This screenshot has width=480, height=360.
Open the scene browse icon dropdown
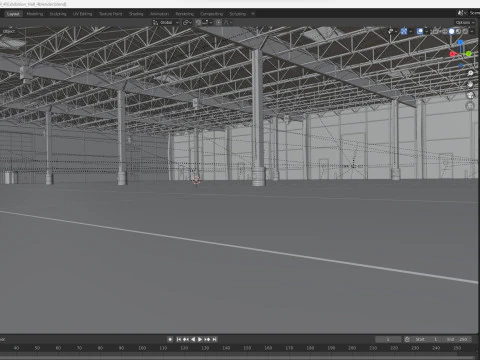coord(462,13)
